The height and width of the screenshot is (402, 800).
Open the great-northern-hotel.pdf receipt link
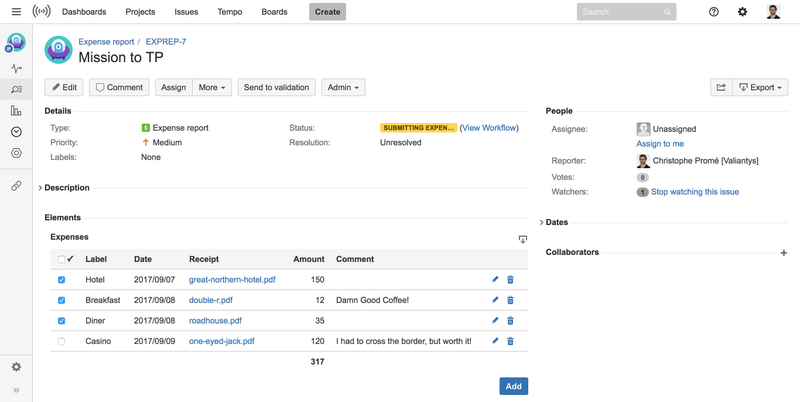click(x=232, y=280)
